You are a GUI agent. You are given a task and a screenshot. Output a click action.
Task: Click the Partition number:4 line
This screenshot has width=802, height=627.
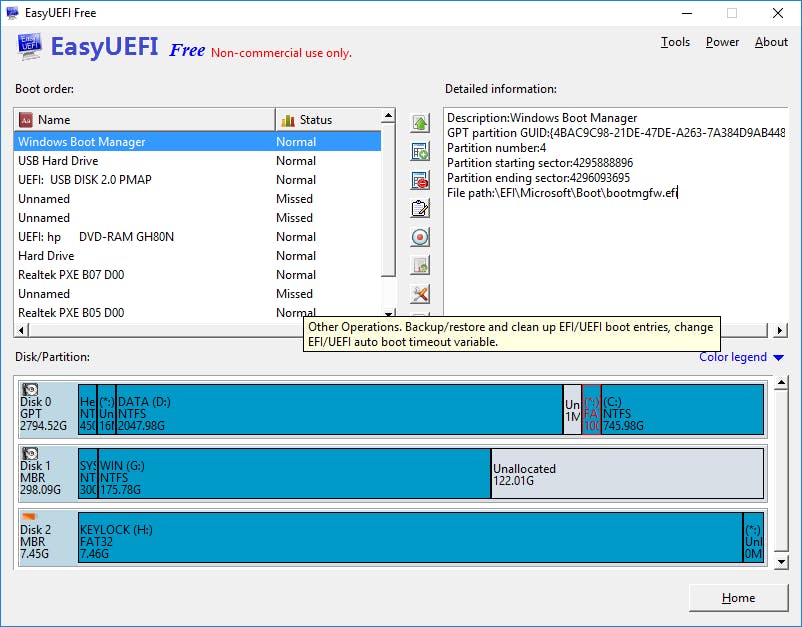pos(497,148)
